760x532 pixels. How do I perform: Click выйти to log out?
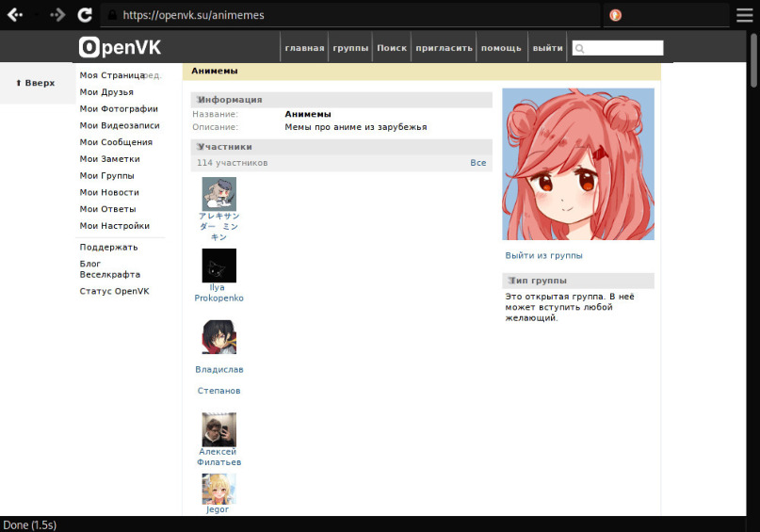point(548,48)
